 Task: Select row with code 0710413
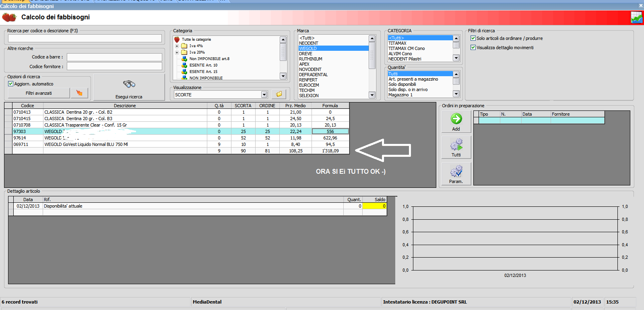(x=177, y=112)
